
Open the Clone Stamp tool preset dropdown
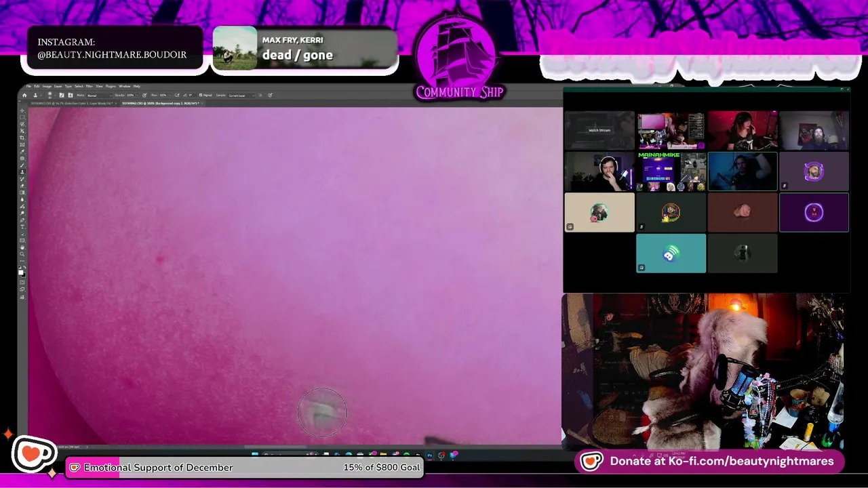click(x=41, y=96)
